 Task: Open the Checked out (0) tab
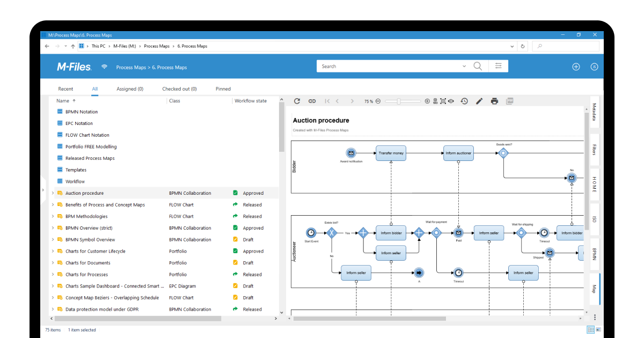(179, 89)
